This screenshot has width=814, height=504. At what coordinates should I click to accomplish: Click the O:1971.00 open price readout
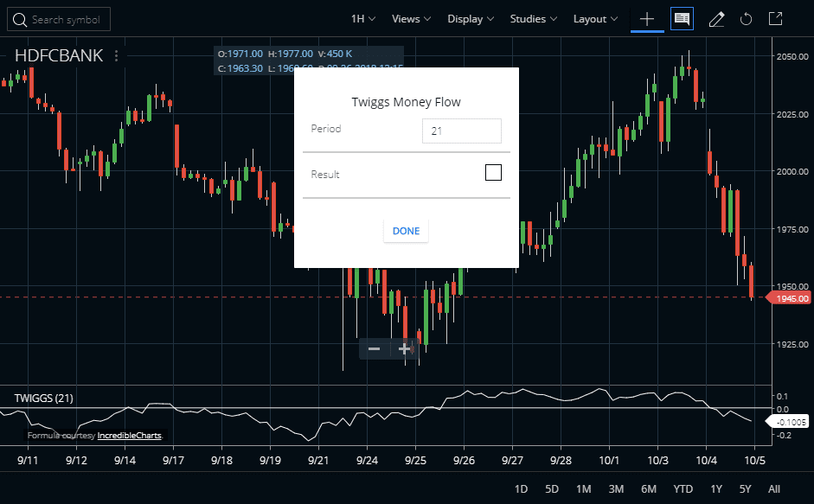pyautogui.click(x=240, y=54)
